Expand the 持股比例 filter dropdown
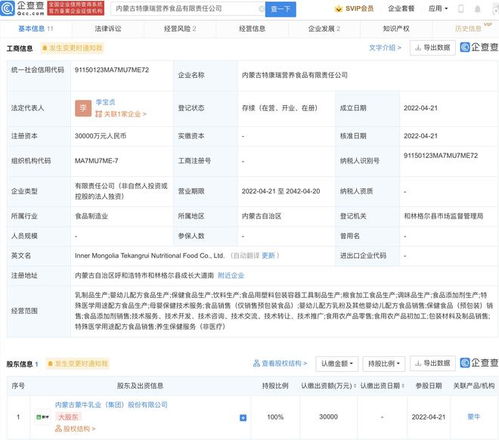This screenshot has height=440, width=499. click(384, 363)
